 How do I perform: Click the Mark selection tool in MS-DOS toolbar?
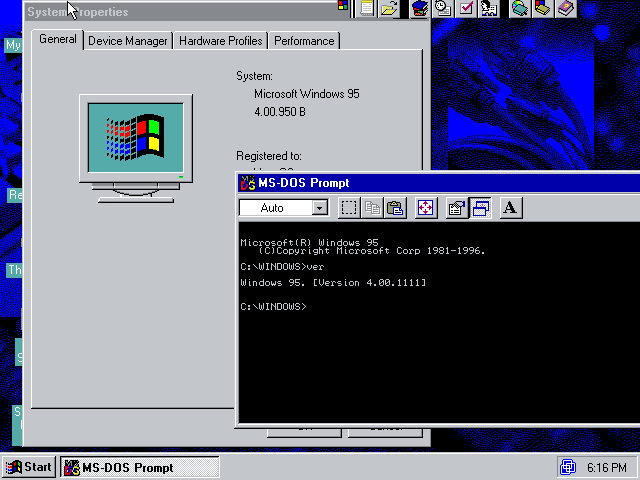point(349,208)
